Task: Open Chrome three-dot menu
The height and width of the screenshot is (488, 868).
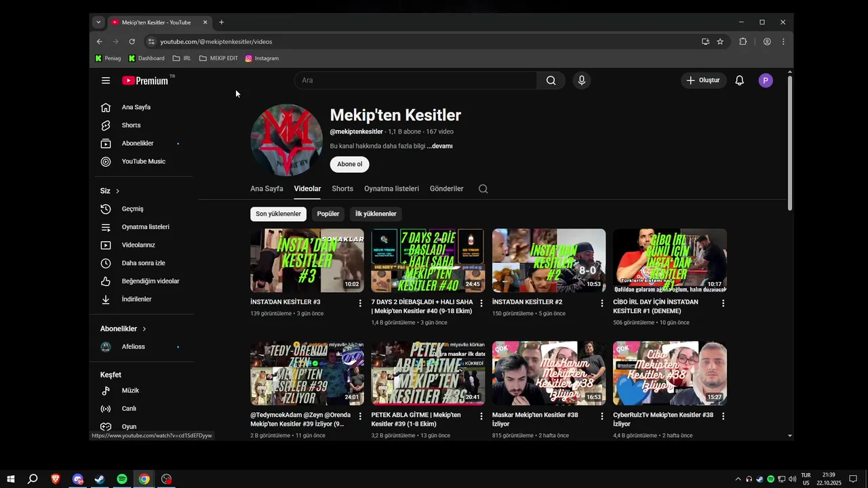Action: (783, 41)
